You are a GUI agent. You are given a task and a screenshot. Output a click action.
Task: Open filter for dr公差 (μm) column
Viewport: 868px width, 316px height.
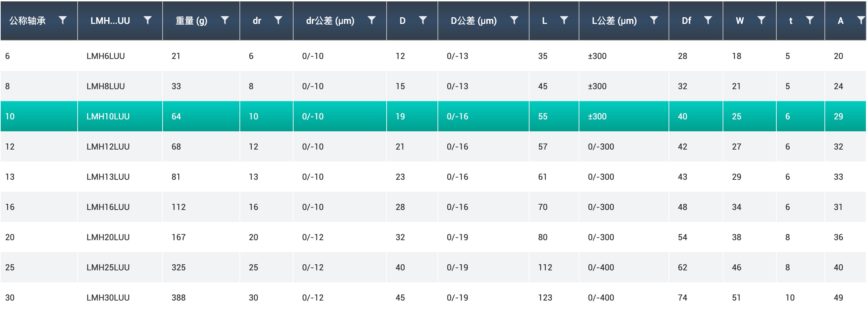point(371,20)
